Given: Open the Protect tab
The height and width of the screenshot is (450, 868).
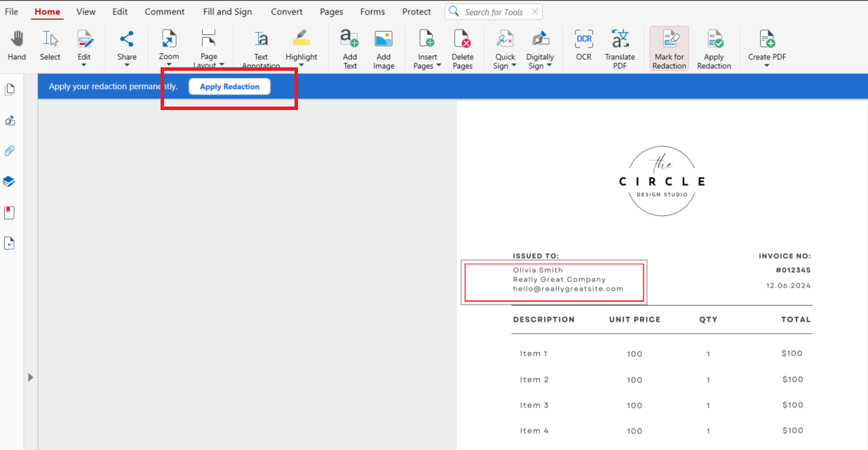Looking at the screenshot, I should (416, 11).
